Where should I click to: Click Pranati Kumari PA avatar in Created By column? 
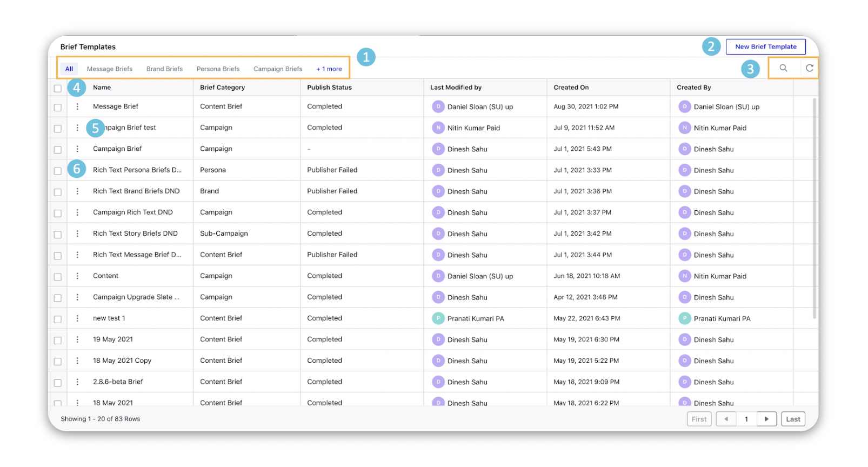pos(685,318)
